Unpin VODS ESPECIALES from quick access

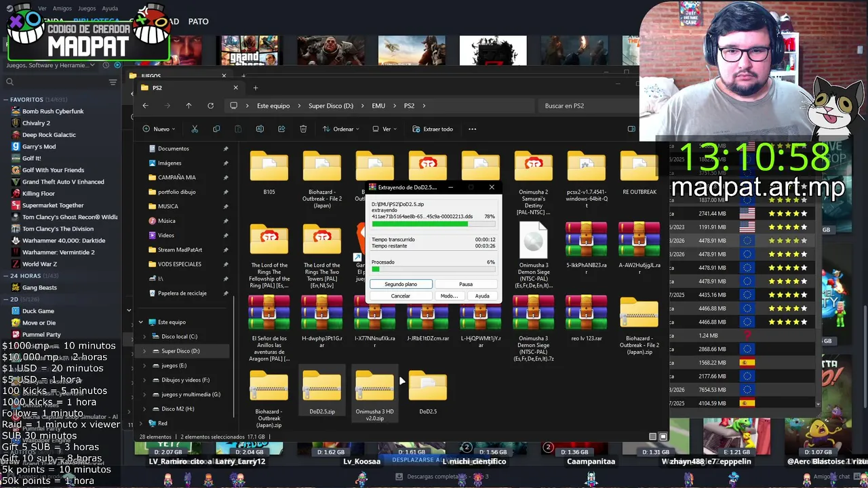pyautogui.click(x=226, y=264)
